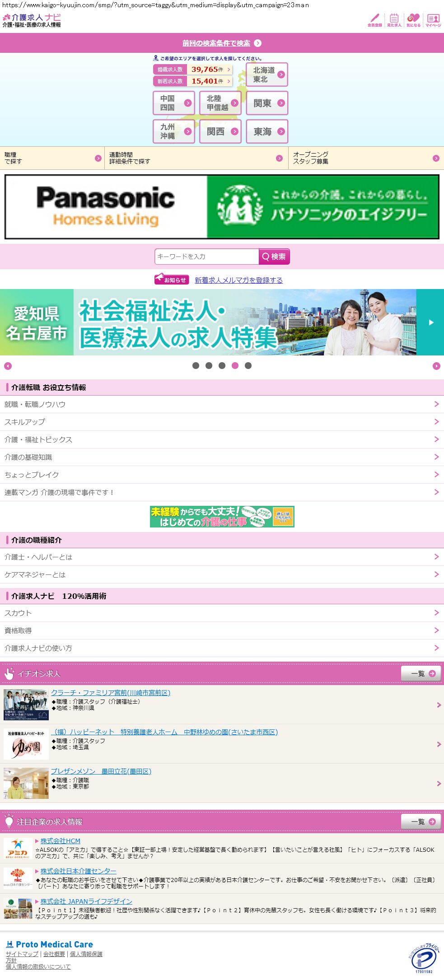Open 資格取得 menu row
Viewport: 444px width, 980px height.
coord(222,630)
